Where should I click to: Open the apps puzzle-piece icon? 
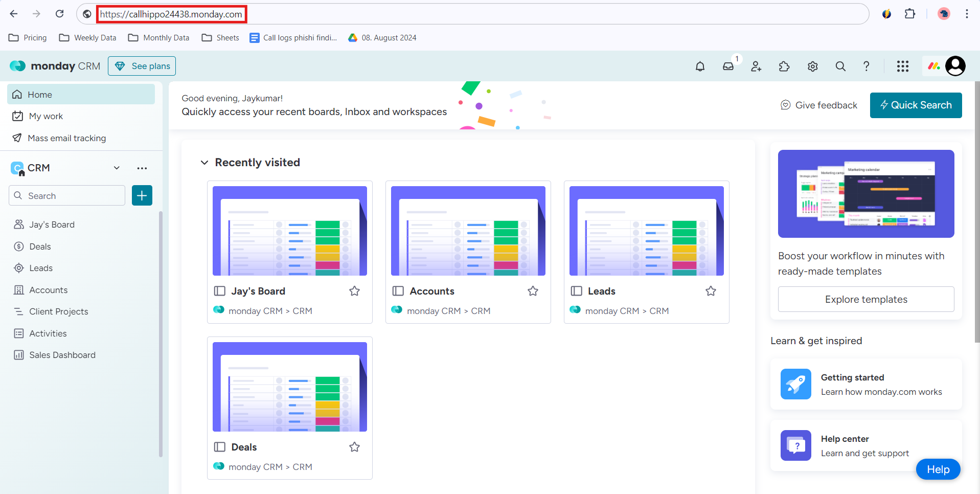[x=784, y=66]
